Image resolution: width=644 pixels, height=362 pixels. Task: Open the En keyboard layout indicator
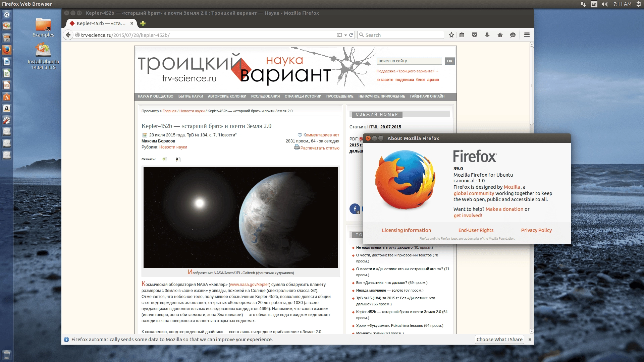[594, 4]
